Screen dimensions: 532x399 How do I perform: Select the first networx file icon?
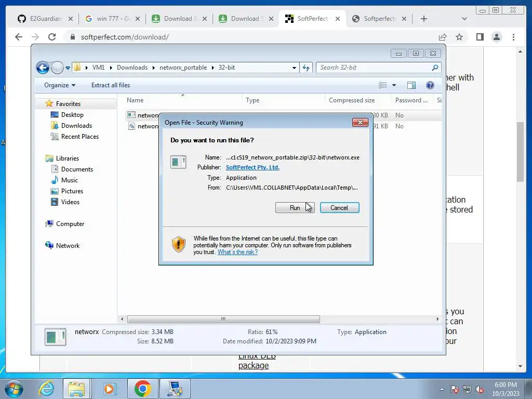[131, 115]
